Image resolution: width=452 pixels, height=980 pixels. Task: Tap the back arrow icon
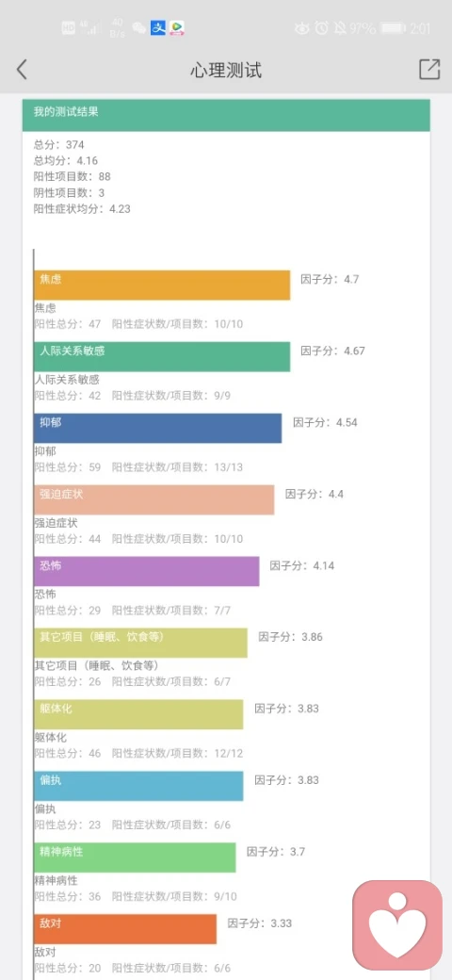point(22,70)
